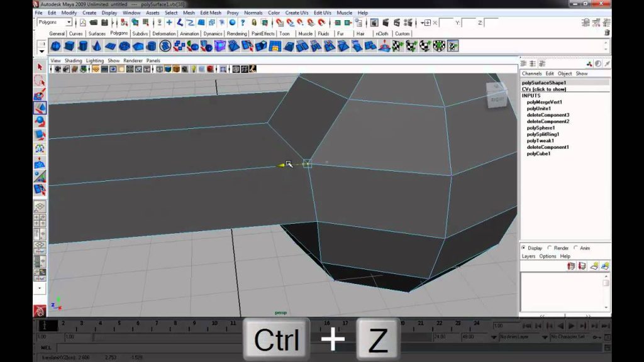Viewport: 644px width, 362px height.
Task: Select the Render radio button
Action: coord(550,248)
